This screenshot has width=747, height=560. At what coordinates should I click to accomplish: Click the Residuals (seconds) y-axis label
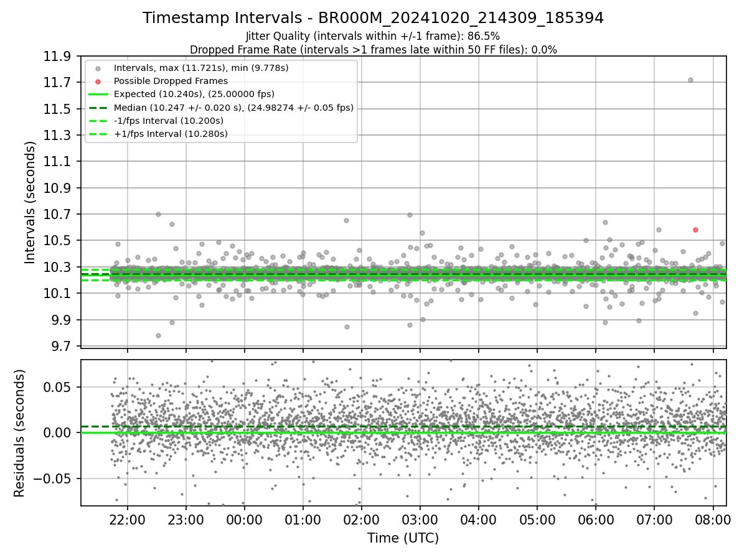point(19,433)
